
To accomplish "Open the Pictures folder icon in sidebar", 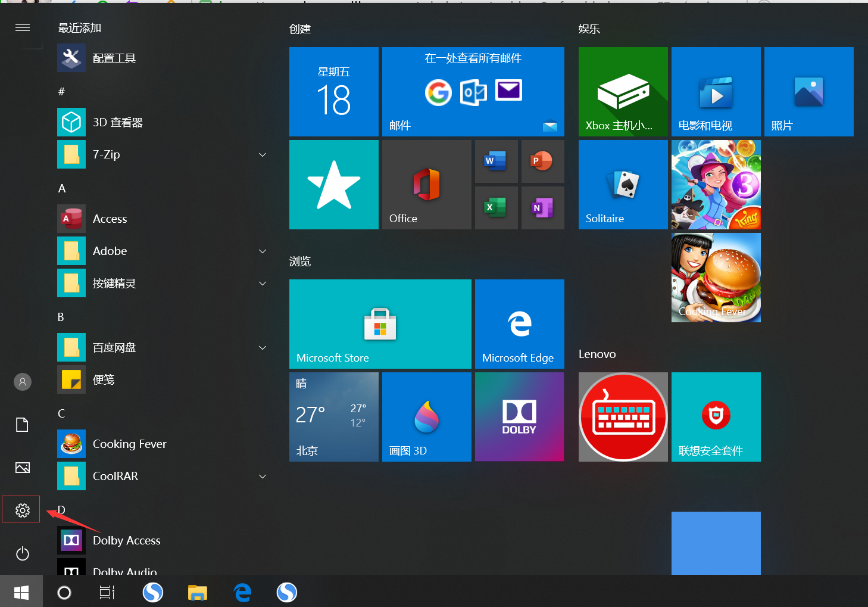I will [22, 468].
